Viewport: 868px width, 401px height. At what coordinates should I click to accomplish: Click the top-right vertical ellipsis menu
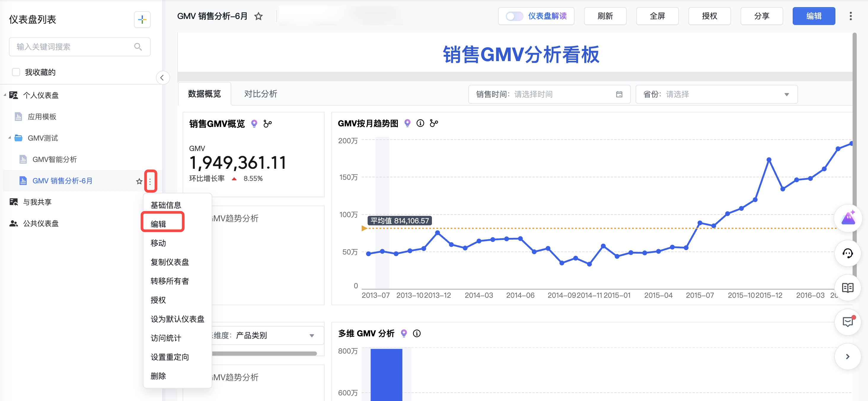[851, 16]
